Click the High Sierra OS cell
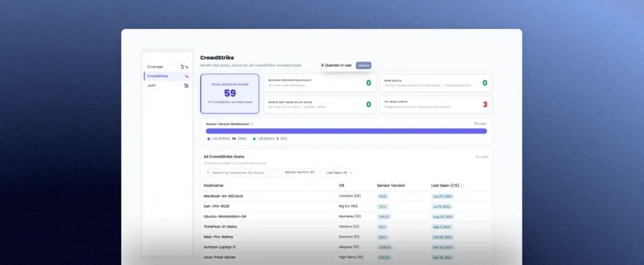 (351, 257)
